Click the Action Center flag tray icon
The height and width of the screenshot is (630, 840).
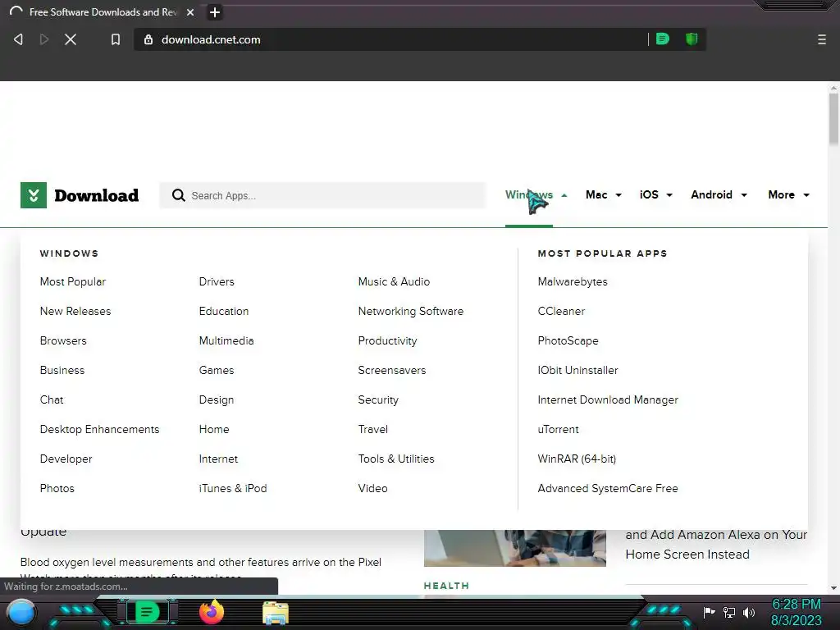[x=709, y=612]
